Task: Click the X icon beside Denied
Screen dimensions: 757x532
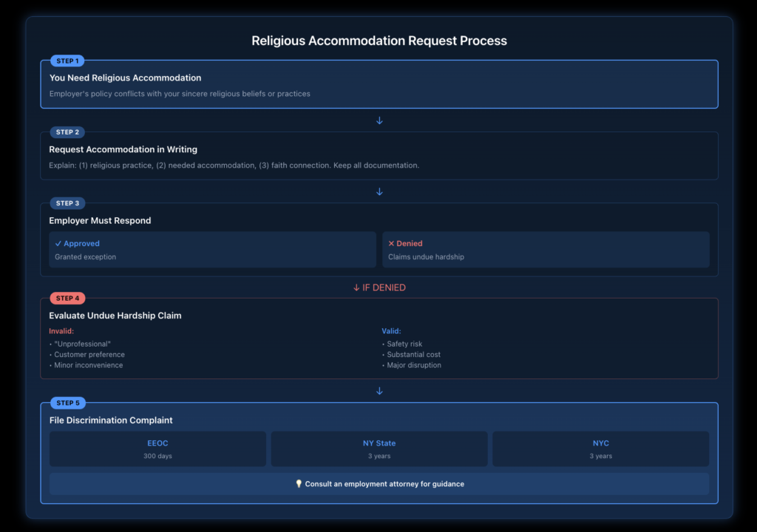Action: coord(392,243)
